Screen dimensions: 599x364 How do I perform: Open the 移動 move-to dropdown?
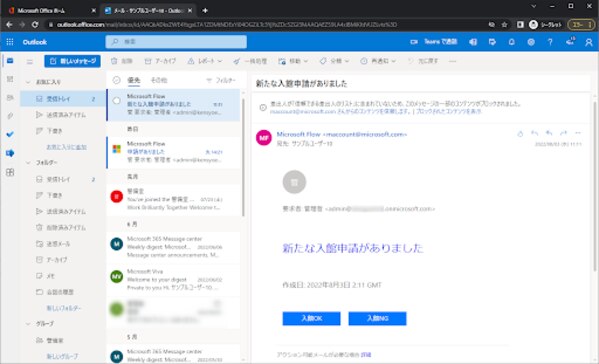tap(293, 61)
